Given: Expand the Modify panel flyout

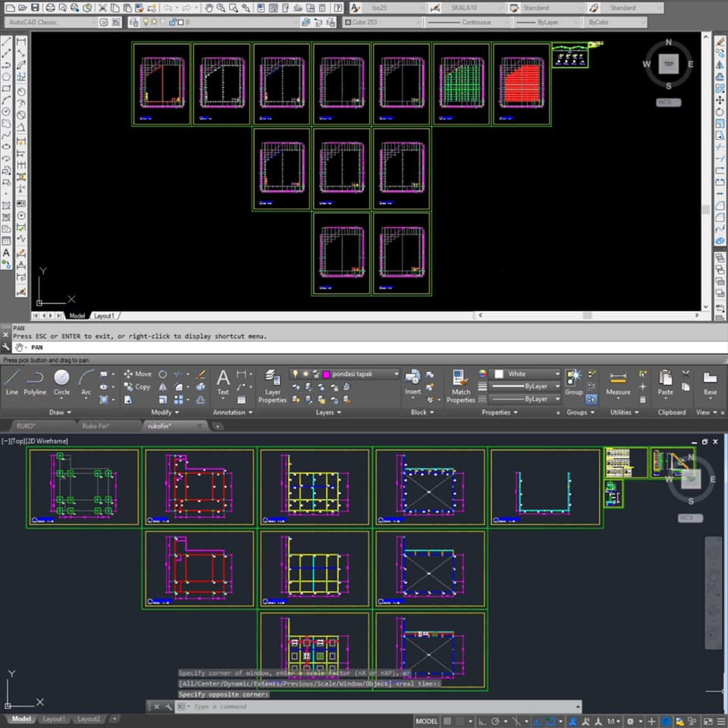Looking at the screenshot, I should pyautogui.click(x=165, y=413).
